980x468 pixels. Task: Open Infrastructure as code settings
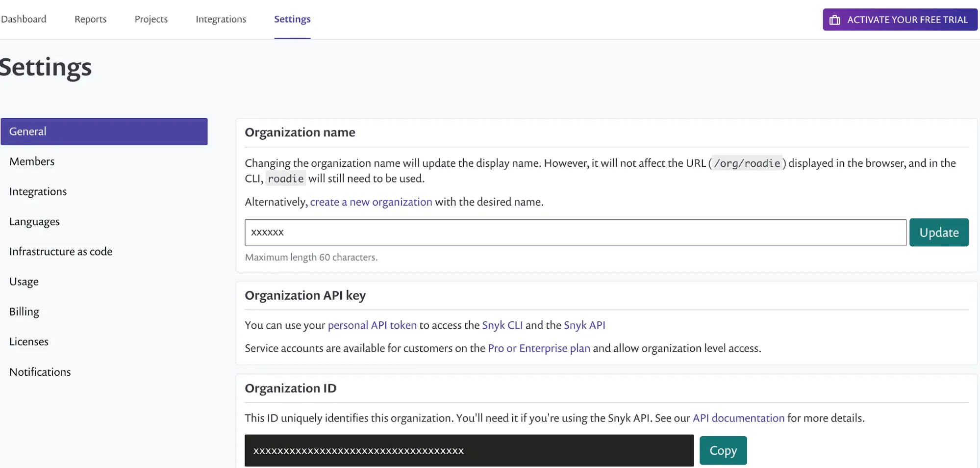(x=60, y=251)
